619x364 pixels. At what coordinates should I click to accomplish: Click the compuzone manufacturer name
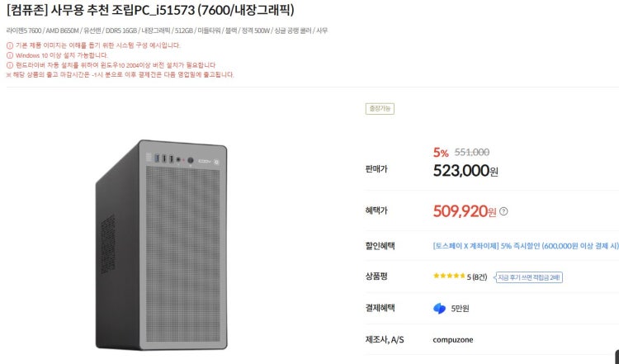click(x=453, y=339)
